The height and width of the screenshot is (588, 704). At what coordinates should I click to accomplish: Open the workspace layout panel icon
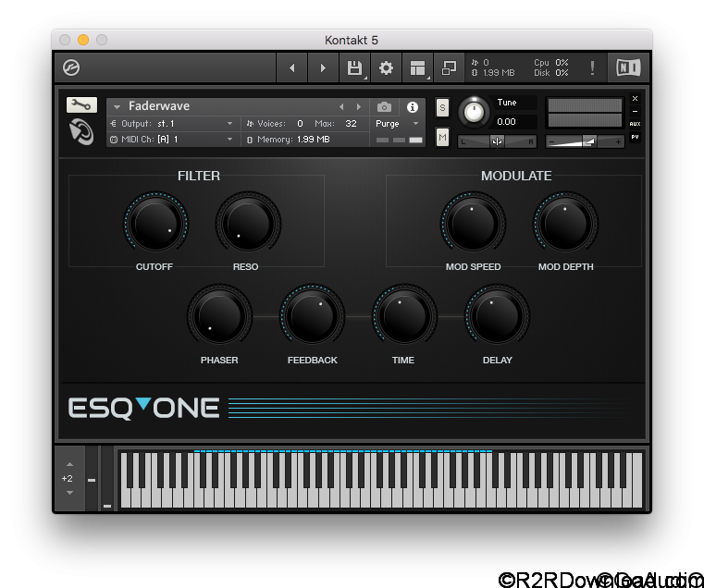pyautogui.click(x=418, y=67)
